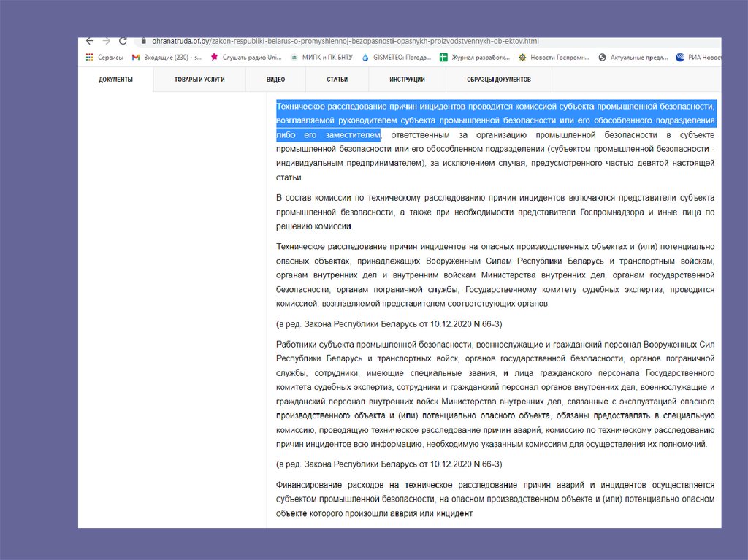748x560 pixels.
Task: Open the МИПК и ПК БНТУ bookmark
Action: pos(321,57)
